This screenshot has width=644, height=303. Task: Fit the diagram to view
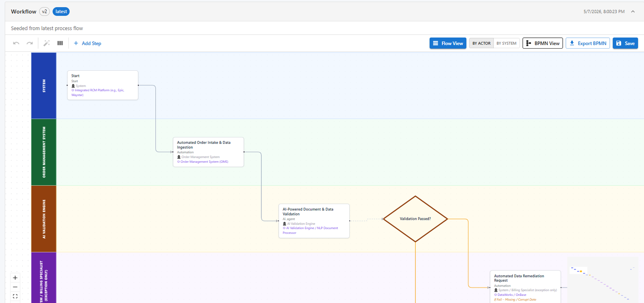click(15, 296)
